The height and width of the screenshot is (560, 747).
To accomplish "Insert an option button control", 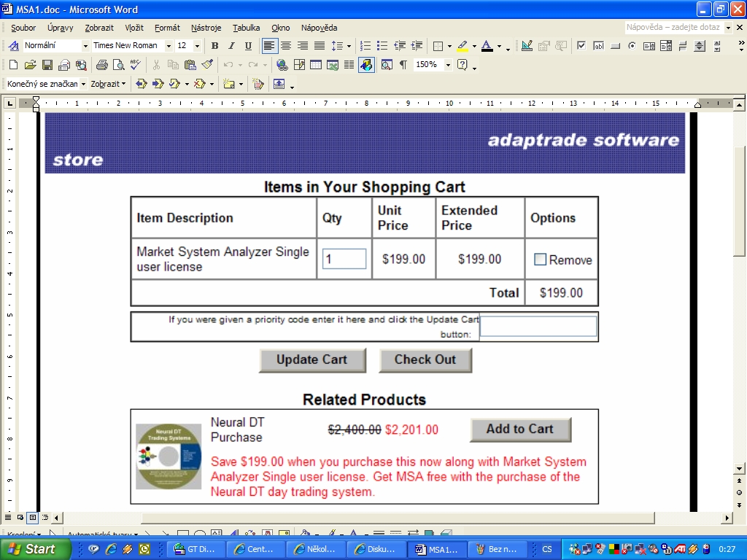I will click(x=632, y=46).
